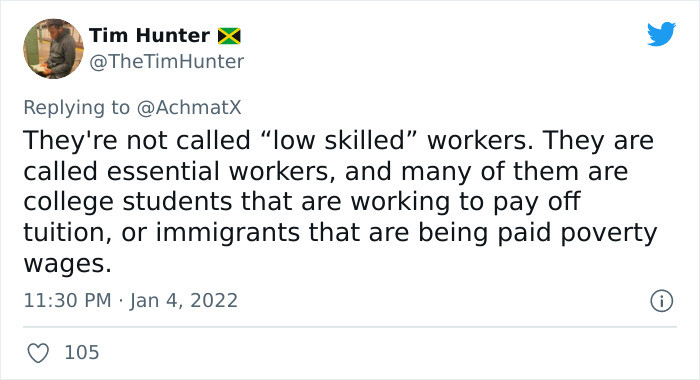View the 105 likes count
Screen dimensions: 700x380
(82, 352)
